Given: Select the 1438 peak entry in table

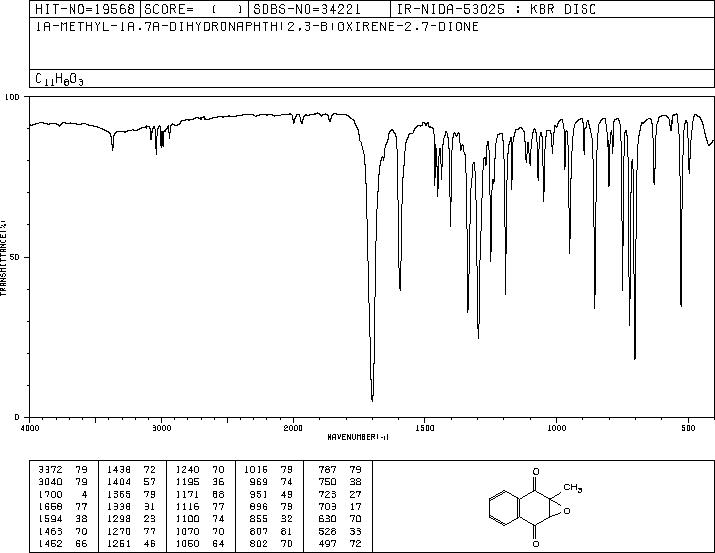Looking at the screenshot, I should click(131, 469).
